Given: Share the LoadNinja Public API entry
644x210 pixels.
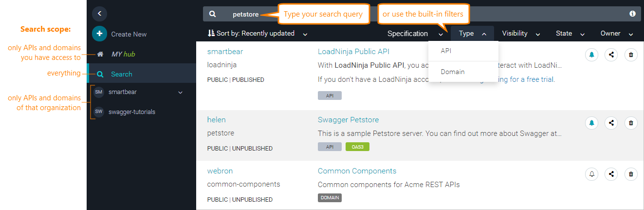Looking at the screenshot, I should [x=611, y=55].
